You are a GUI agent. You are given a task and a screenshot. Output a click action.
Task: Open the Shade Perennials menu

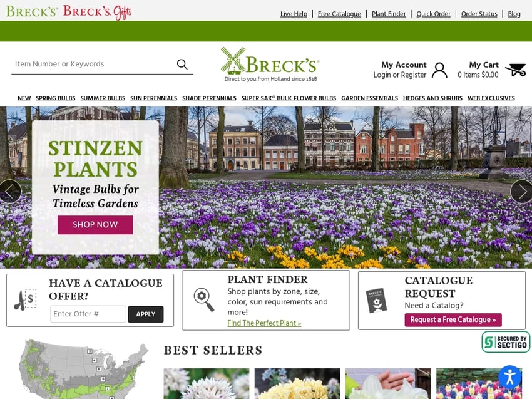[209, 98]
